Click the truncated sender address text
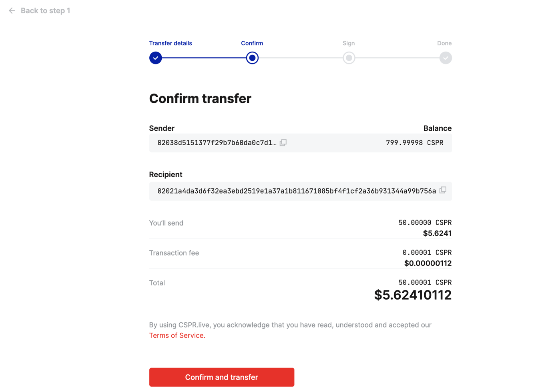Viewport: 552px width, 392px height. [x=217, y=143]
